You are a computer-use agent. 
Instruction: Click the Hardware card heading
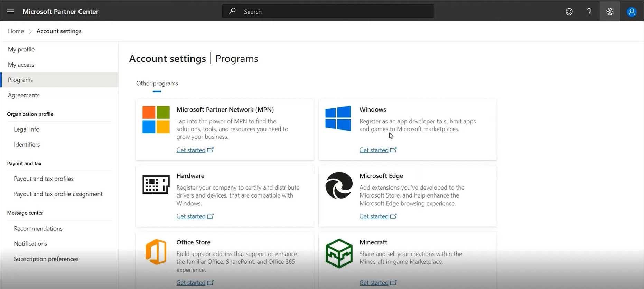(190, 176)
